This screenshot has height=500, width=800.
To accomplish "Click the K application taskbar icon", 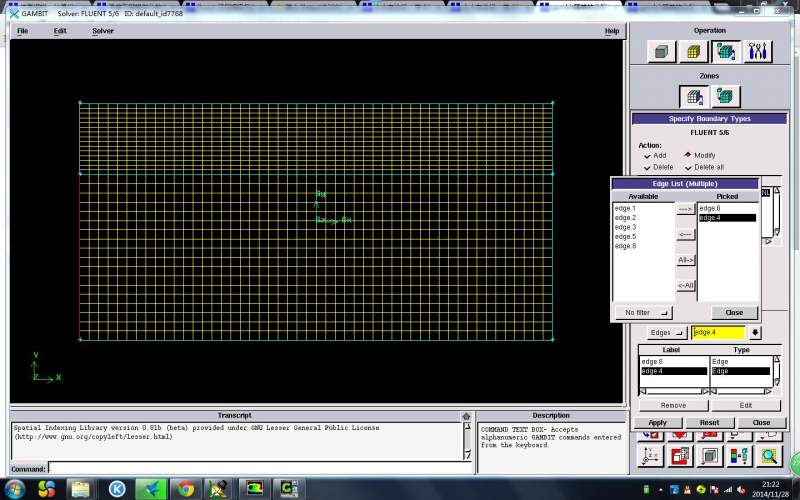I will (117, 489).
